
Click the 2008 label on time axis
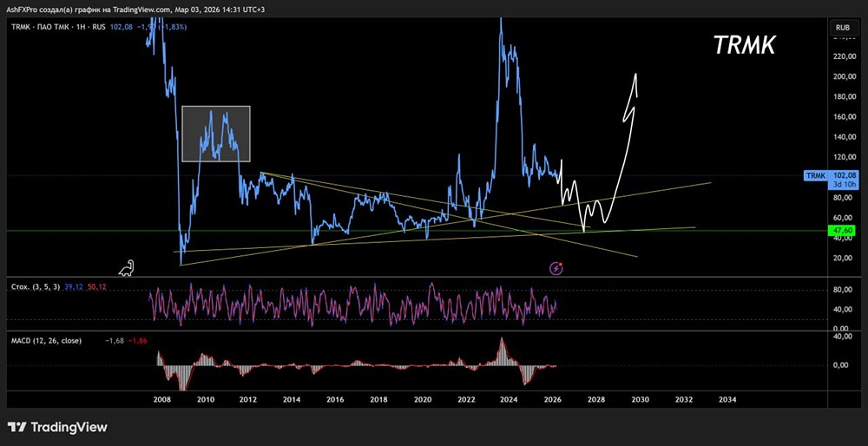tap(161, 399)
